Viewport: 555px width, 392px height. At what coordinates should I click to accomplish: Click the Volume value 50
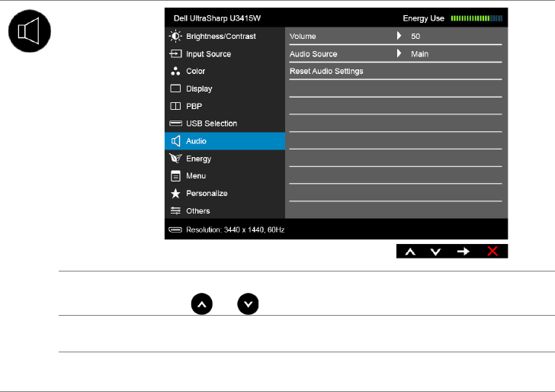point(415,36)
